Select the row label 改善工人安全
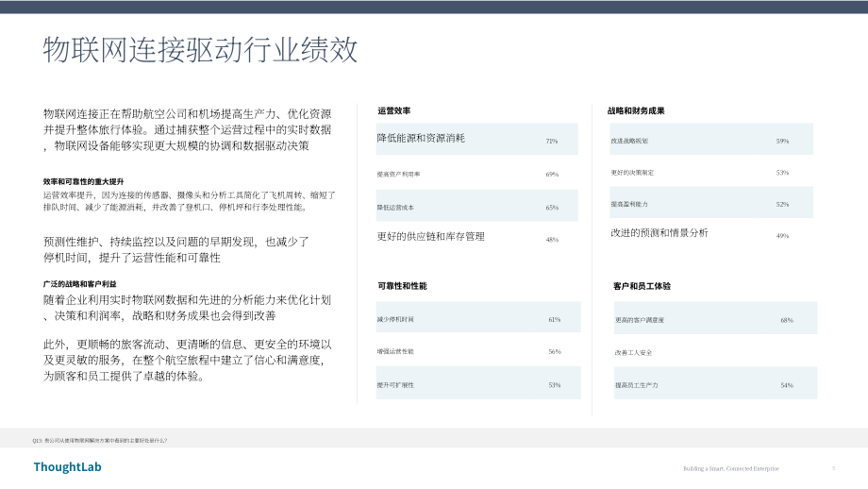This screenshot has width=868, height=489. (x=633, y=353)
